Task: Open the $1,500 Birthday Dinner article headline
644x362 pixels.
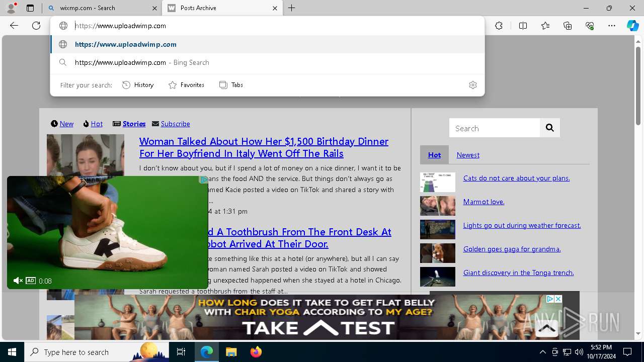Action: 264,147
